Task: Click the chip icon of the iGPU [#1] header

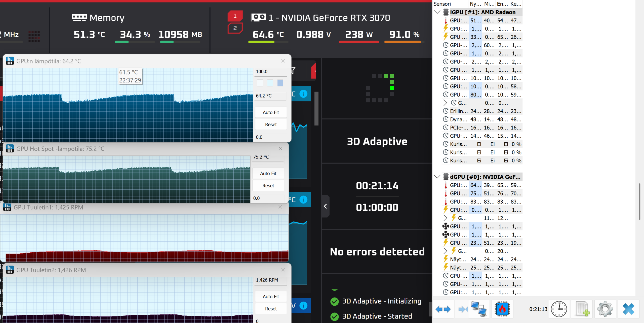Action: point(446,12)
